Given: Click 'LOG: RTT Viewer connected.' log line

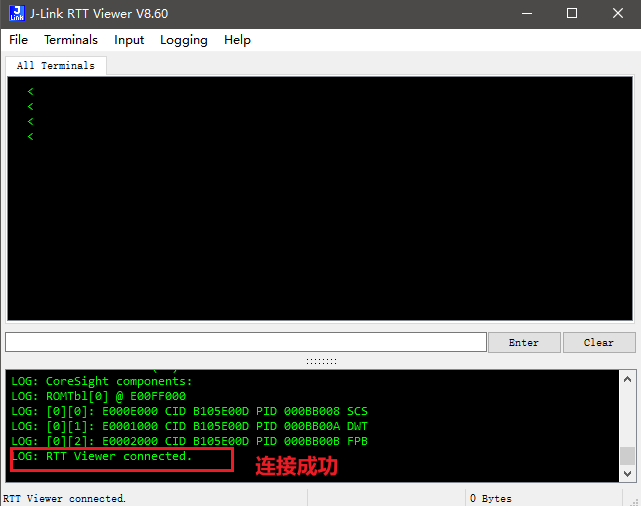Looking at the screenshot, I should 101,456.
